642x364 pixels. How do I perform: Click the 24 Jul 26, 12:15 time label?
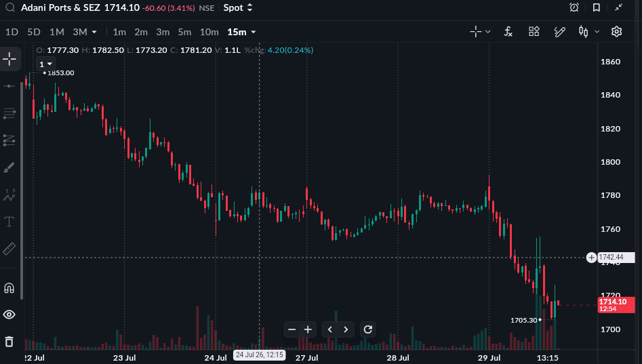click(260, 355)
